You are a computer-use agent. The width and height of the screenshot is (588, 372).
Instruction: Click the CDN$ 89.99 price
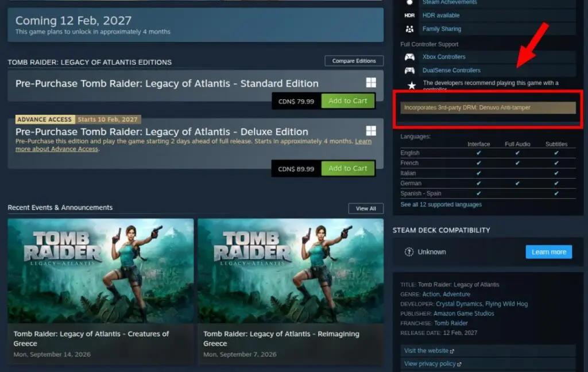click(x=296, y=169)
